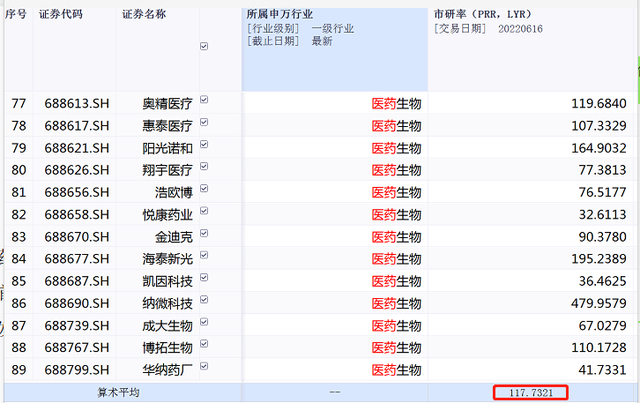Select security name 博拓生物

point(167,348)
